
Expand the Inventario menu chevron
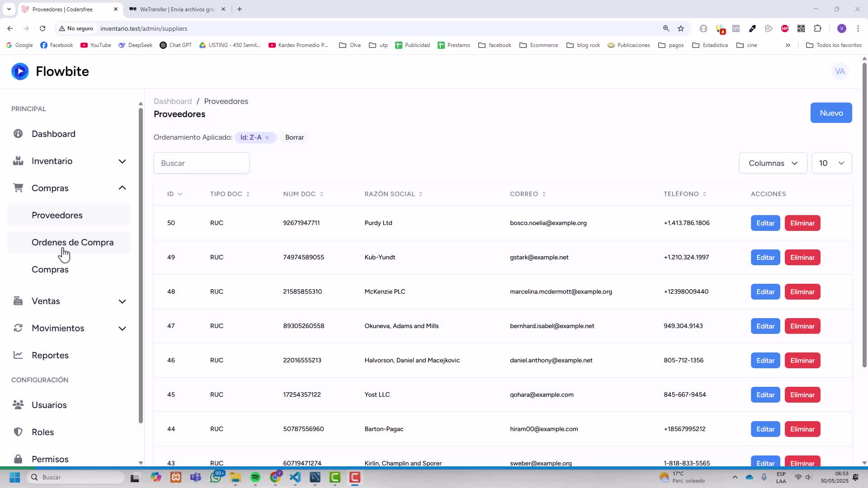[x=122, y=161]
